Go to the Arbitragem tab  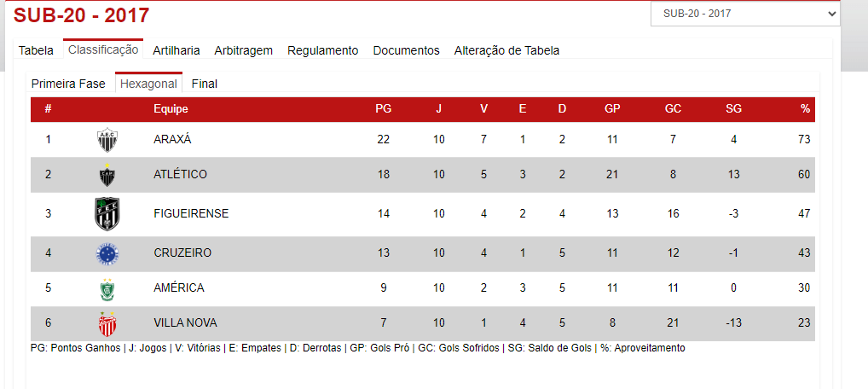click(244, 50)
